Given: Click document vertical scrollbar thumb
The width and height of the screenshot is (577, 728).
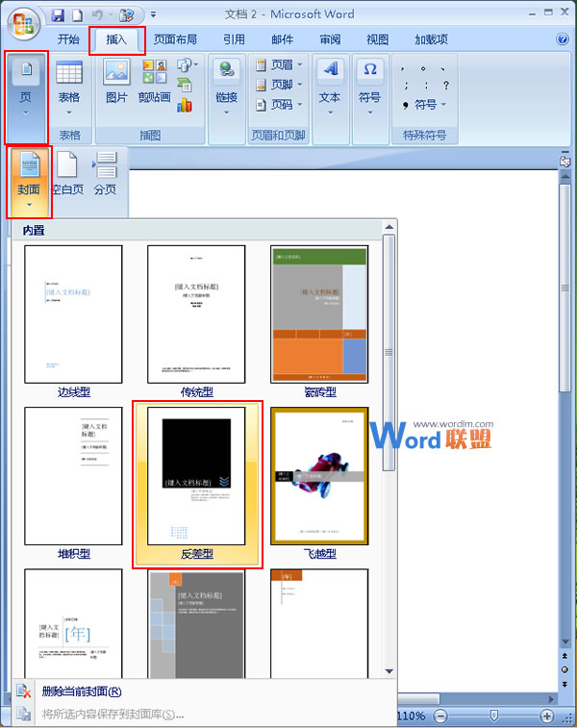Looking at the screenshot, I should click(x=564, y=288).
